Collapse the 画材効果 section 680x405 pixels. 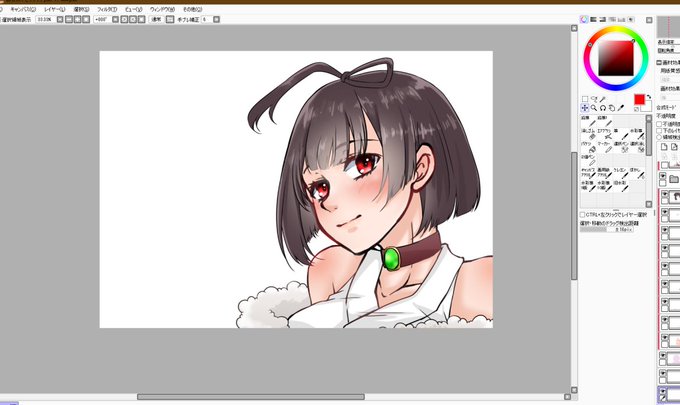click(659, 63)
